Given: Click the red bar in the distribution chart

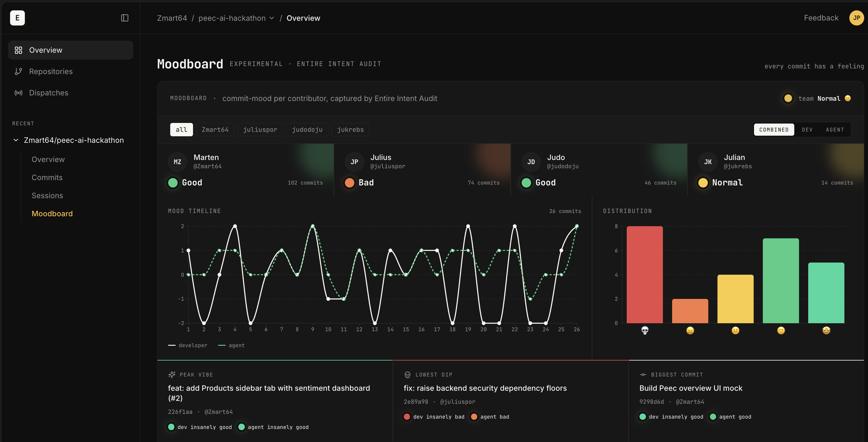Looking at the screenshot, I should (x=644, y=274).
